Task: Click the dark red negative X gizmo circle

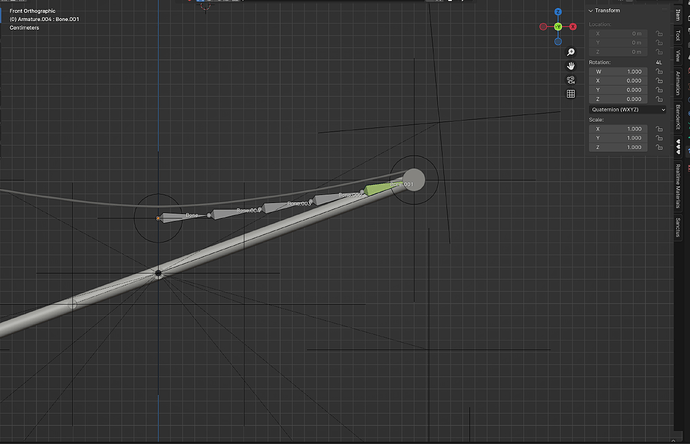Action: click(x=543, y=27)
